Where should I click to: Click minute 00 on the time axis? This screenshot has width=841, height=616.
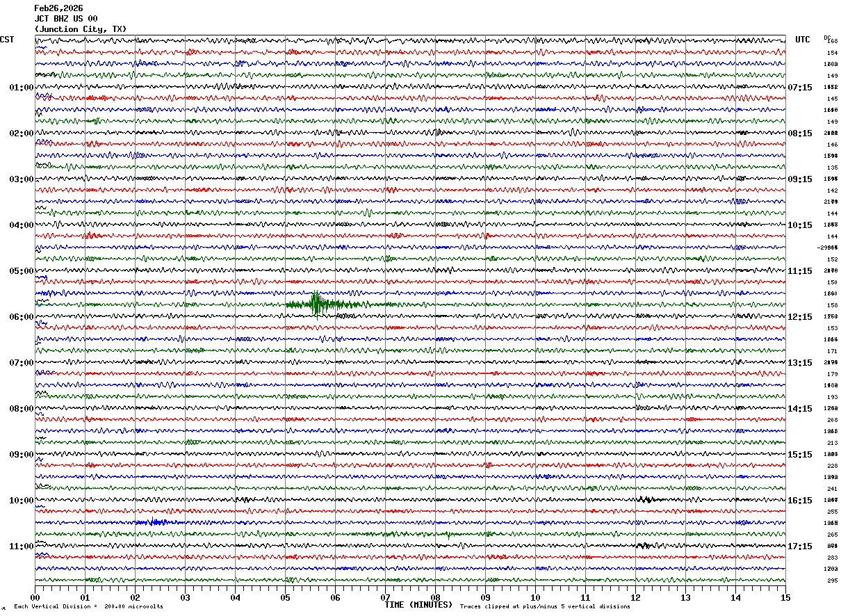pyautogui.click(x=35, y=597)
